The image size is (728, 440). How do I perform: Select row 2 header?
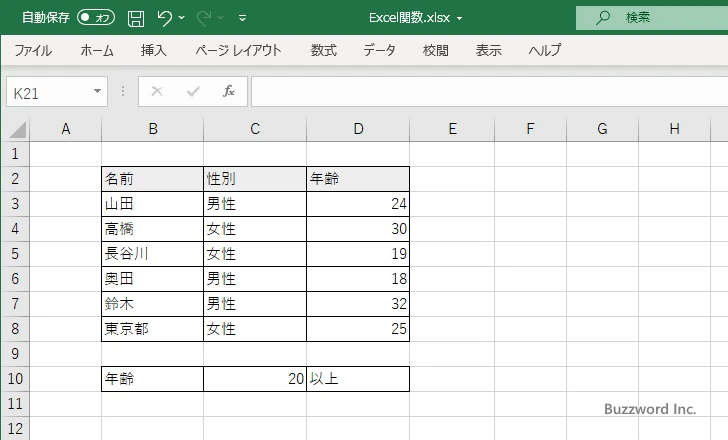pos(15,179)
